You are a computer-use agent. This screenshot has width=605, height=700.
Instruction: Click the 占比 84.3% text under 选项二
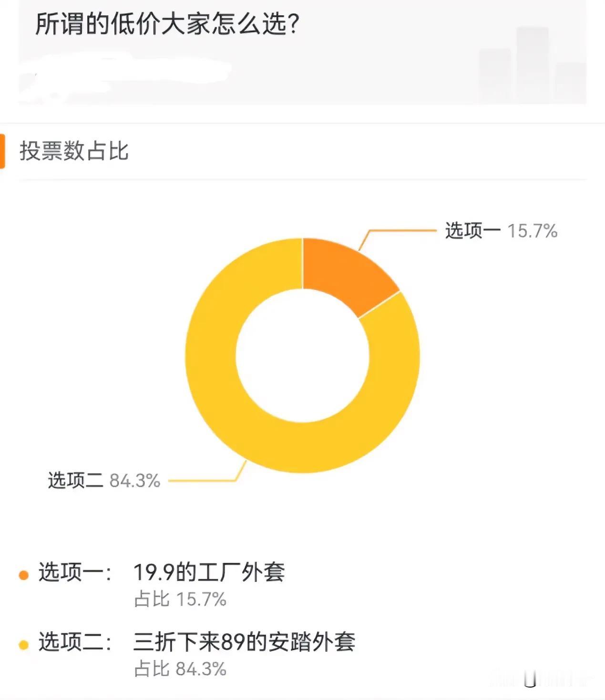point(180,669)
